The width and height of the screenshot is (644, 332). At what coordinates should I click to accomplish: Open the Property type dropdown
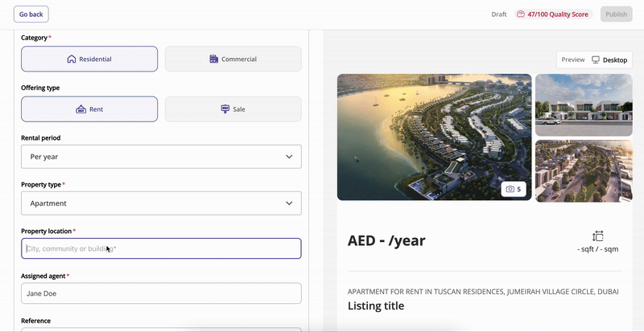click(162, 203)
